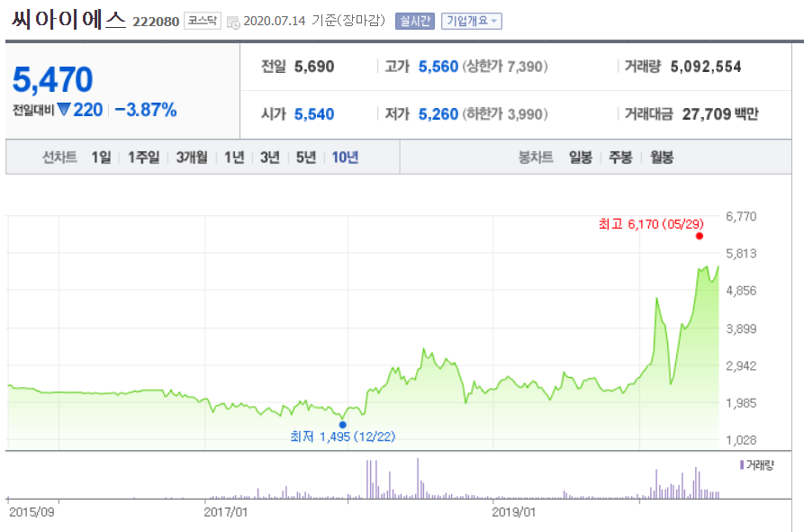804x532 pixels.
Task: Click the blue 최저 1,495 low marker dot
Action: [x=342, y=424]
